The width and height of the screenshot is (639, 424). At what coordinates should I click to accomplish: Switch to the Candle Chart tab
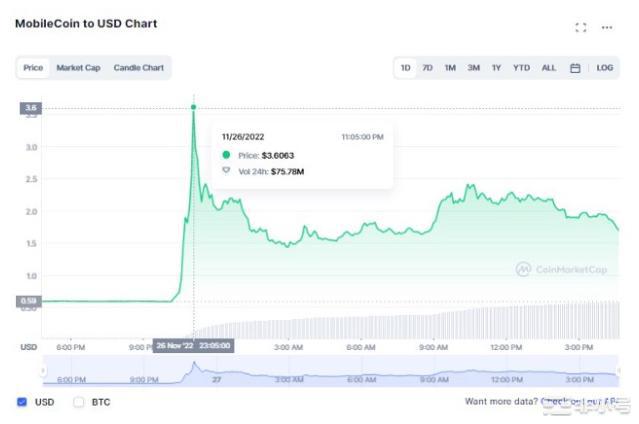click(138, 68)
